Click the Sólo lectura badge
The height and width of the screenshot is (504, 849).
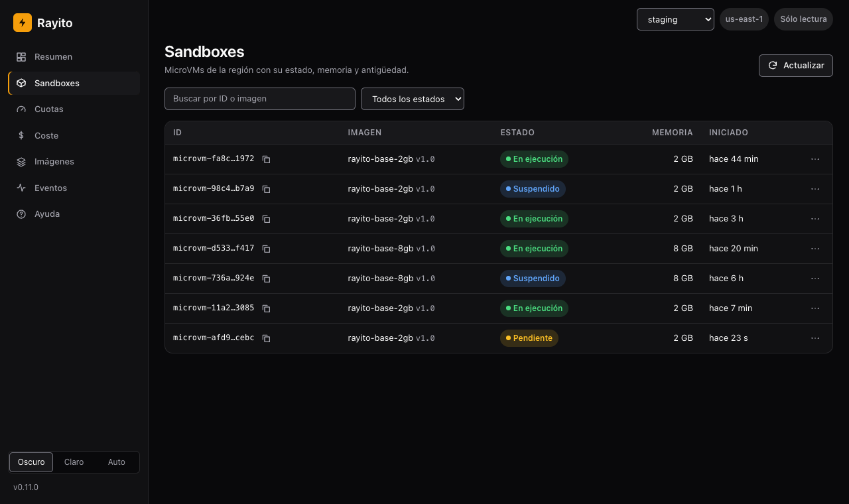(803, 19)
